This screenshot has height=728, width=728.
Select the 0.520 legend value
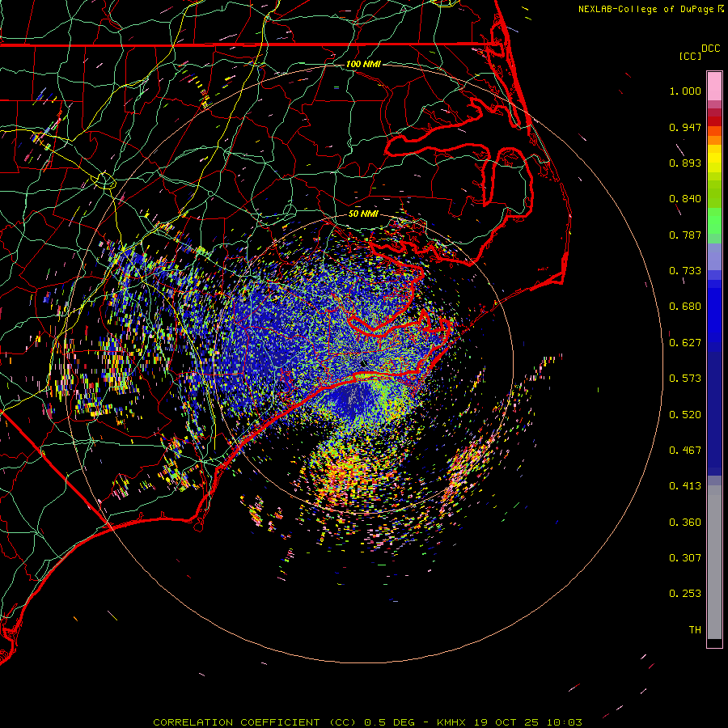click(685, 415)
